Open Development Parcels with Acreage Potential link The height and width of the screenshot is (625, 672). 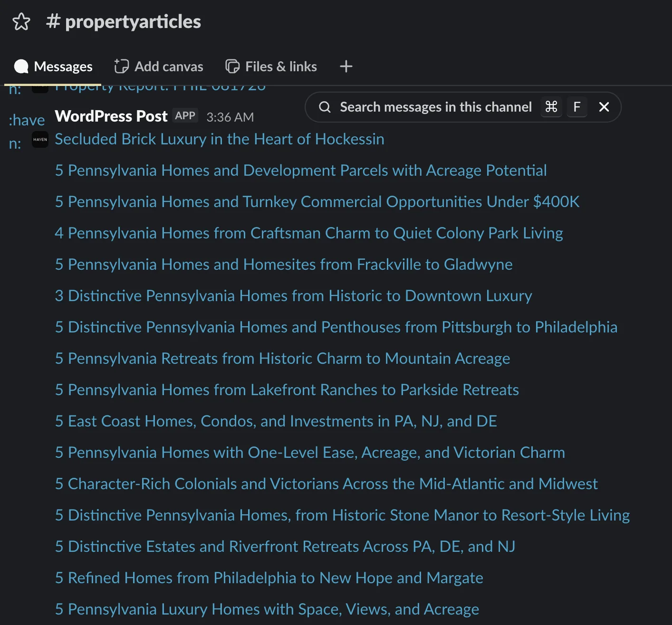(x=301, y=170)
